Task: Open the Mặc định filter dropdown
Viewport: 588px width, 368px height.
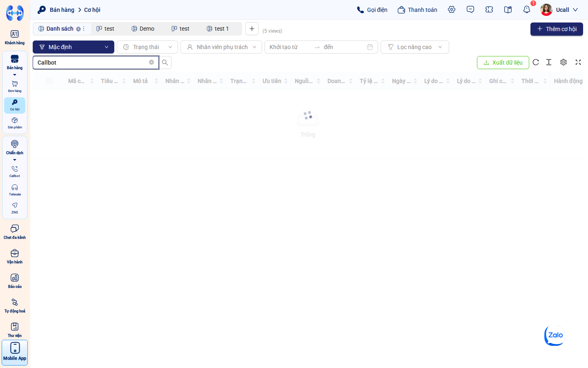Action: 73,47
